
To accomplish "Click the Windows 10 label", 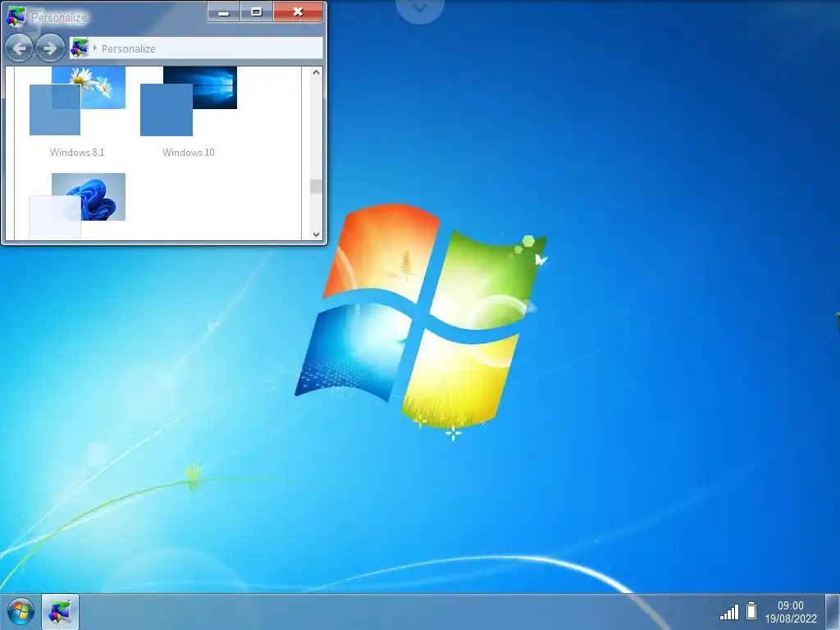I will click(189, 153).
